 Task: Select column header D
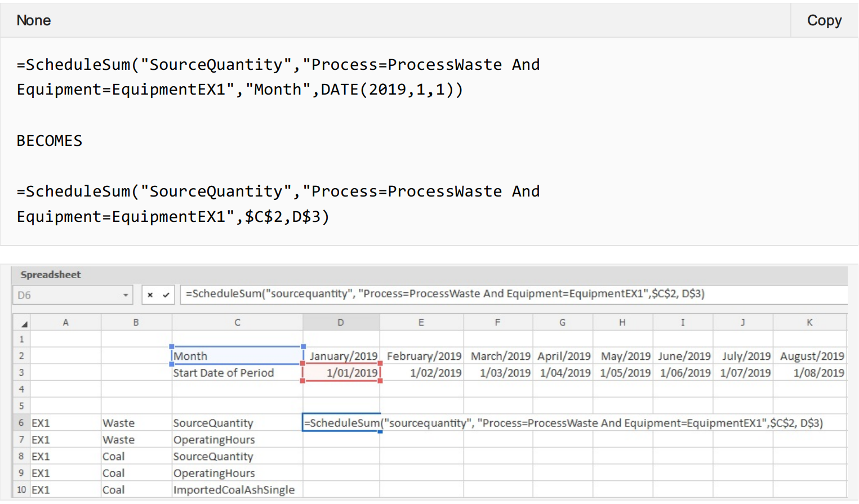point(341,322)
